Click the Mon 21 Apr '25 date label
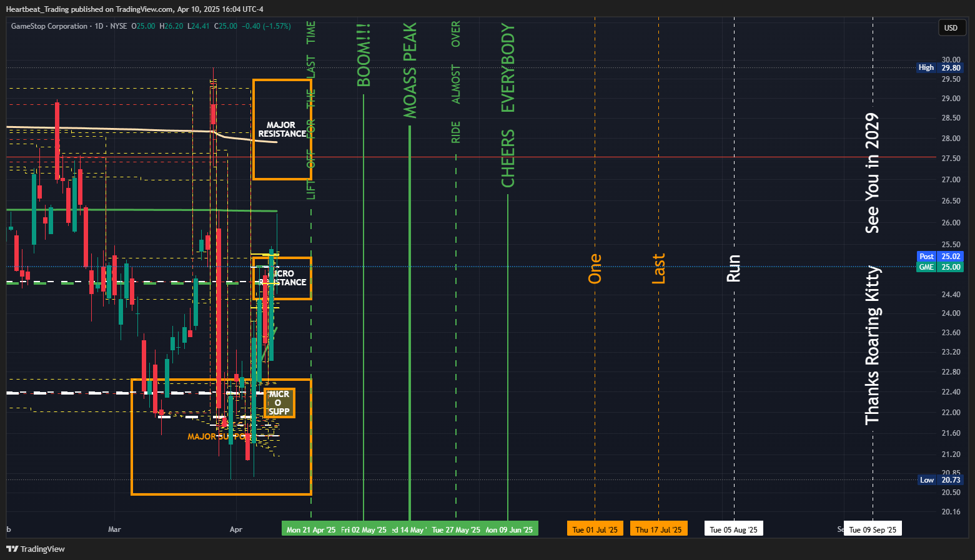Screen dimensions: 975x560 tap(311, 529)
